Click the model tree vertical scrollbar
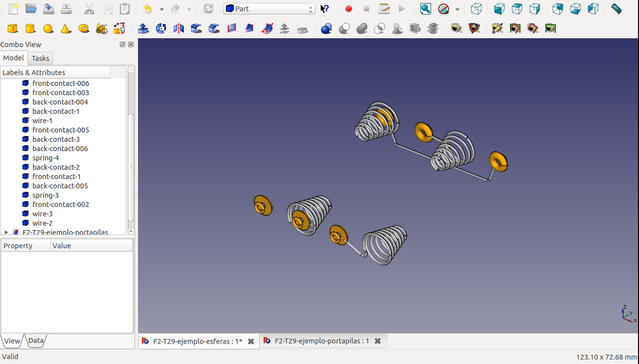 pyautogui.click(x=131, y=167)
